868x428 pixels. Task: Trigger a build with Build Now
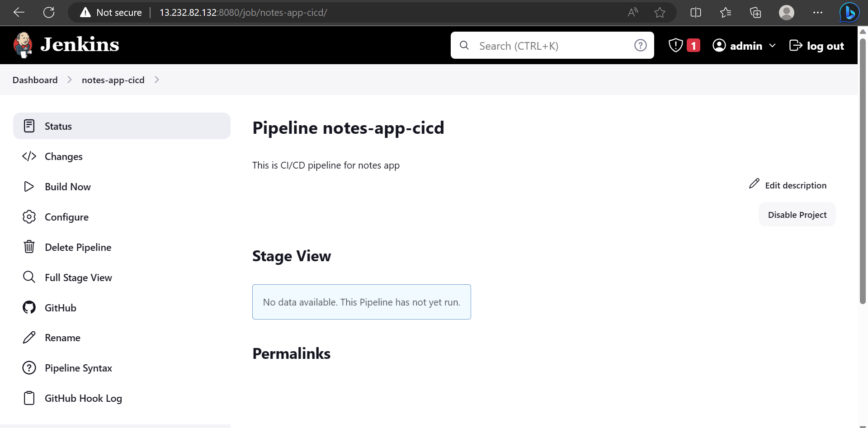click(67, 187)
